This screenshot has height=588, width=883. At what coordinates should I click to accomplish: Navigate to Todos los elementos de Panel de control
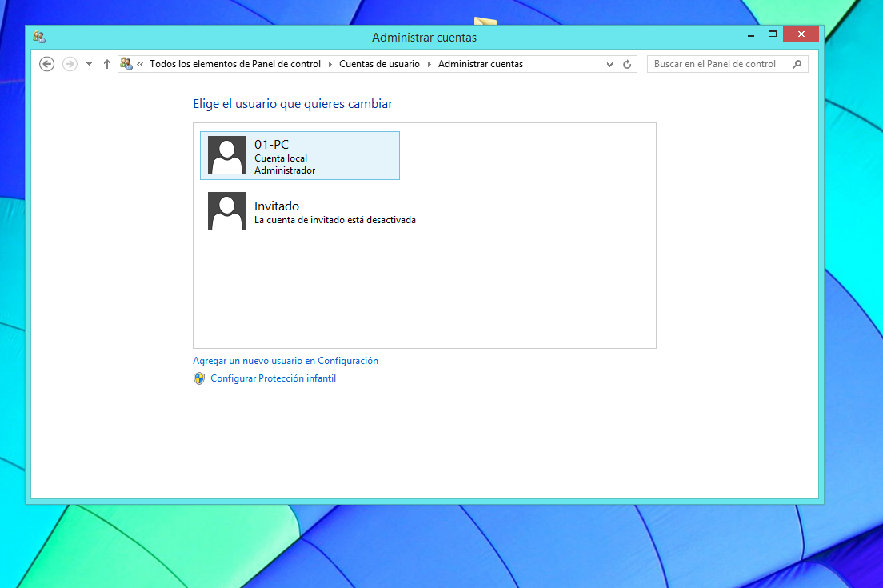click(x=235, y=64)
